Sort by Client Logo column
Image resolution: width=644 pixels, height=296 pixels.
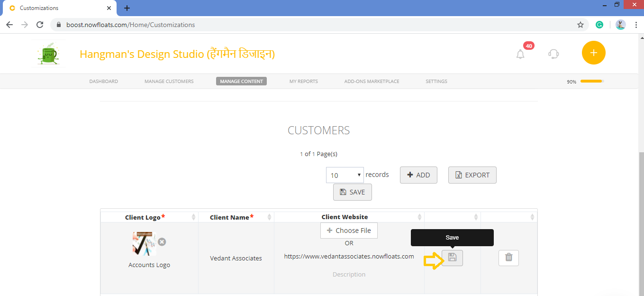pos(194,217)
